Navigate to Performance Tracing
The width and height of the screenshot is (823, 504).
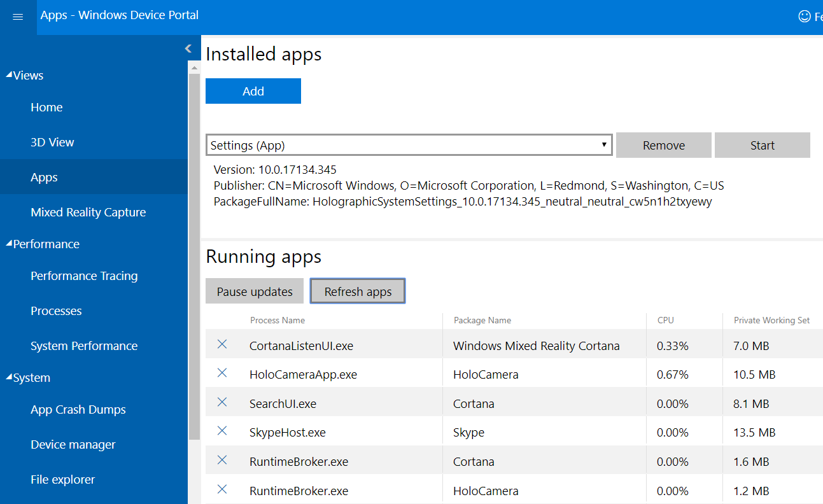click(x=84, y=276)
